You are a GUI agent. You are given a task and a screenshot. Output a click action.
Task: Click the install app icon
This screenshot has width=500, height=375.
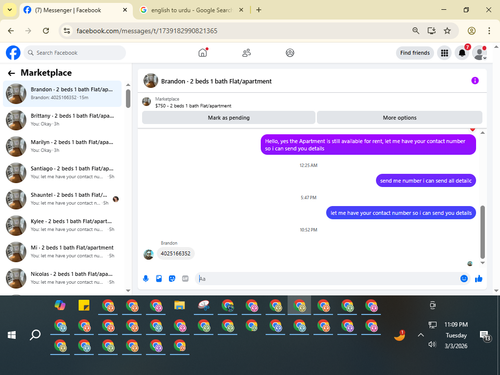click(x=431, y=31)
